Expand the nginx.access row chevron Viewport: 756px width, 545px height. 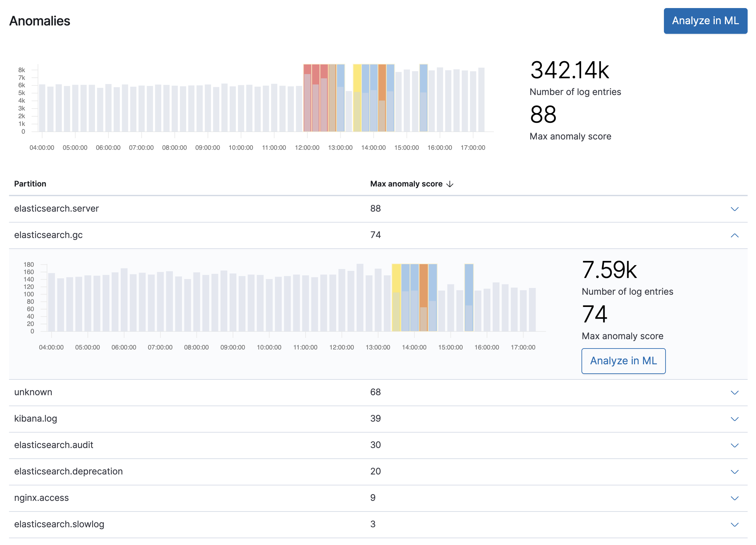734,498
